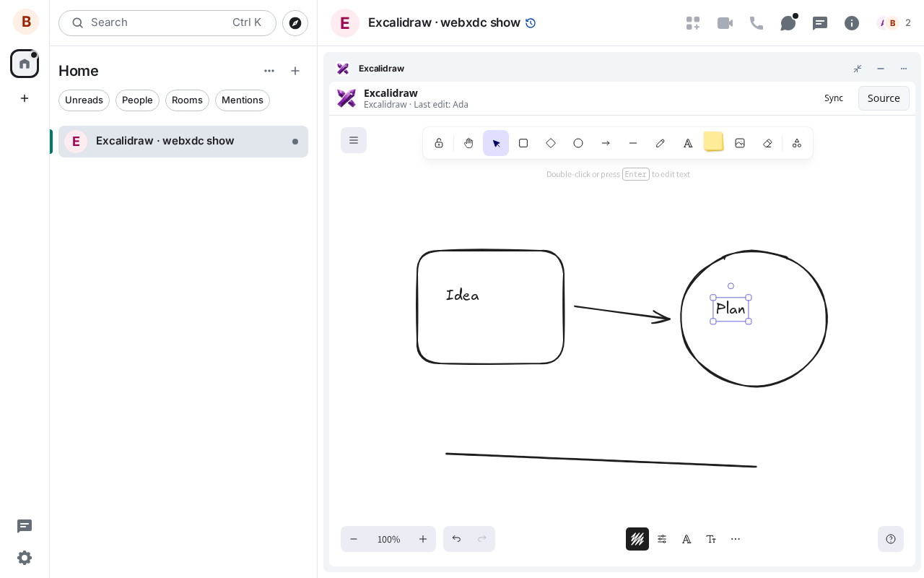This screenshot has height=578, width=924.
Task: Zoom out with the minus button
Action: coord(354,539)
